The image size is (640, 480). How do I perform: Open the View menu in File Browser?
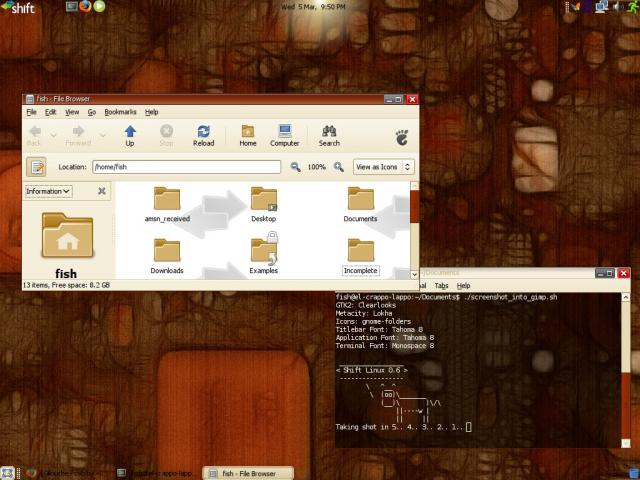pos(72,112)
